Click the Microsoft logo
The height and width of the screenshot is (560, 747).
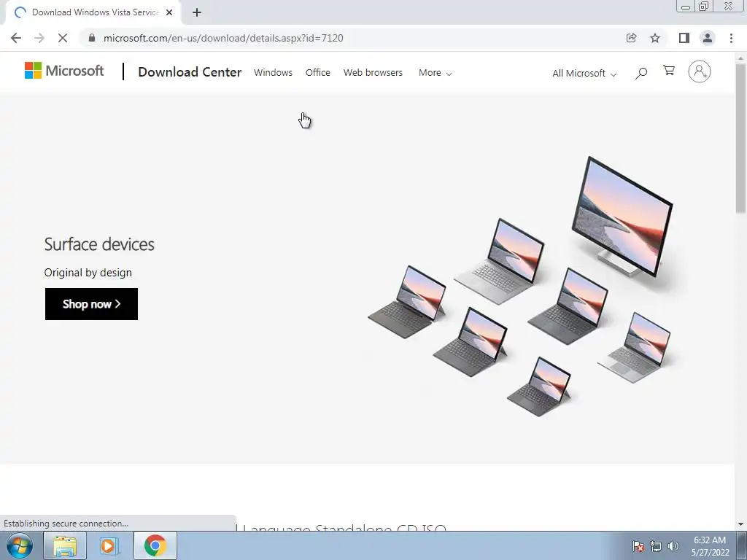click(x=64, y=71)
